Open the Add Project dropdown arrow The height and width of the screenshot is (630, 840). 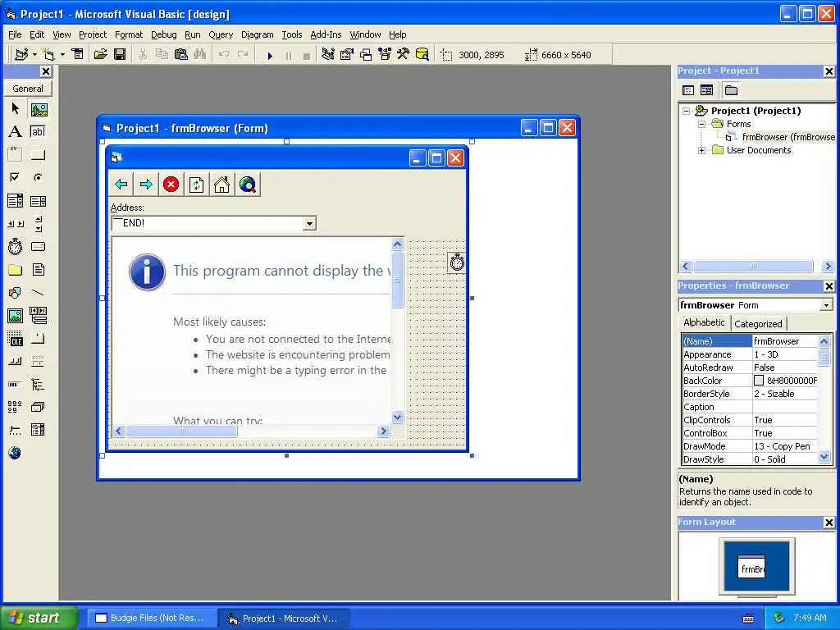(34, 55)
